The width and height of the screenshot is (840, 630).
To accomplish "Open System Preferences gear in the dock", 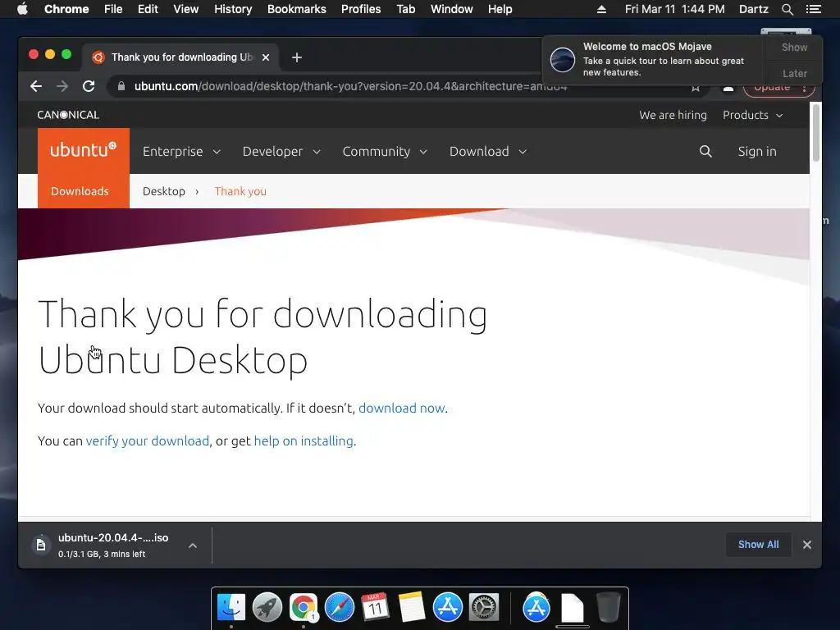I will (484, 608).
